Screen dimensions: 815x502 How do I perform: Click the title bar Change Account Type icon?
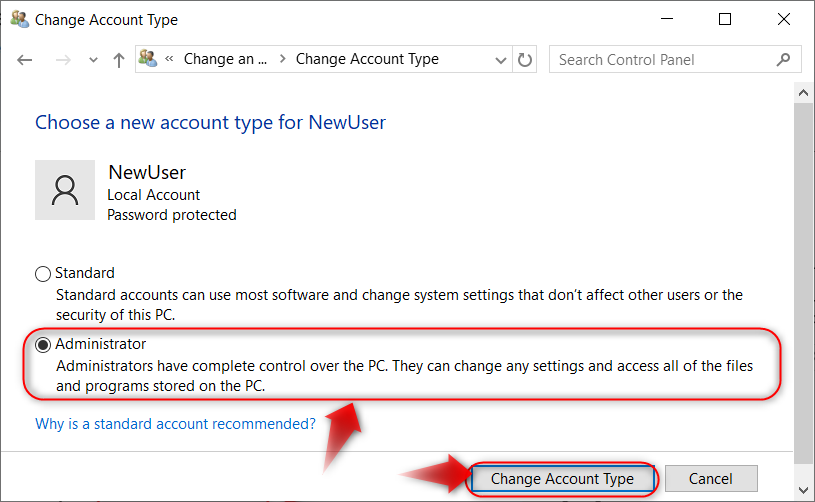pyautogui.click(x=18, y=19)
